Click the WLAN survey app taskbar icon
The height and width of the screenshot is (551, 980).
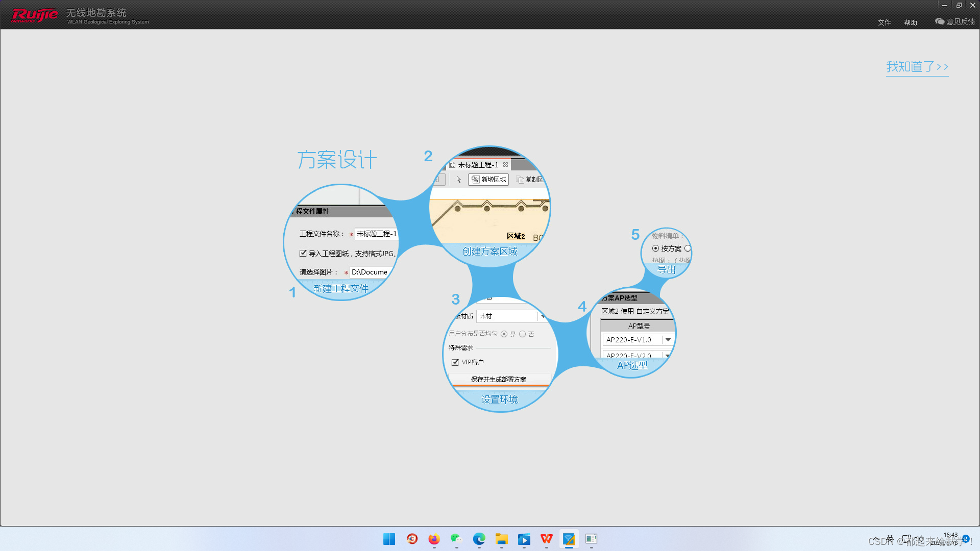click(569, 539)
